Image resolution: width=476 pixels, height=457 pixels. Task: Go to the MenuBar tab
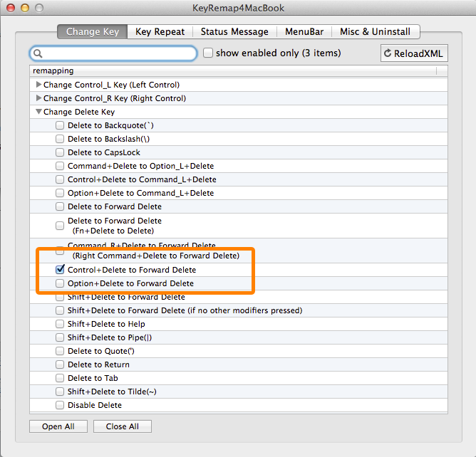pos(306,31)
